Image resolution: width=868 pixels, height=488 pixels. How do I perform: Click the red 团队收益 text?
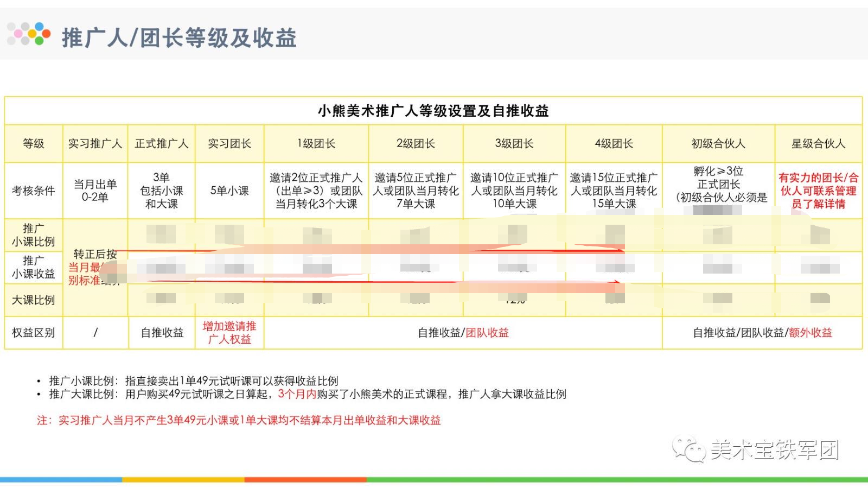pyautogui.click(x=487, y=333)
